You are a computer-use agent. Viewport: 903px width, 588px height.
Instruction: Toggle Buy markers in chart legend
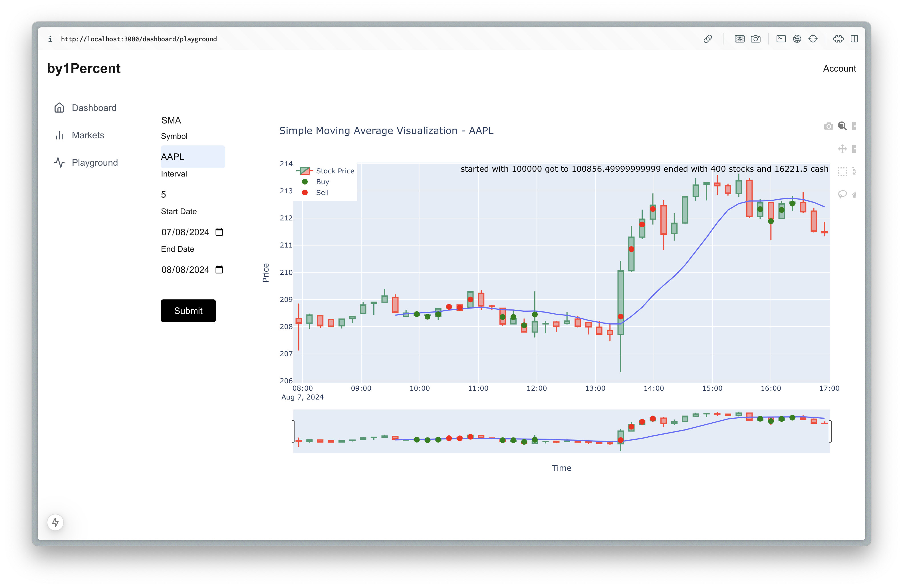click(322, 182)
